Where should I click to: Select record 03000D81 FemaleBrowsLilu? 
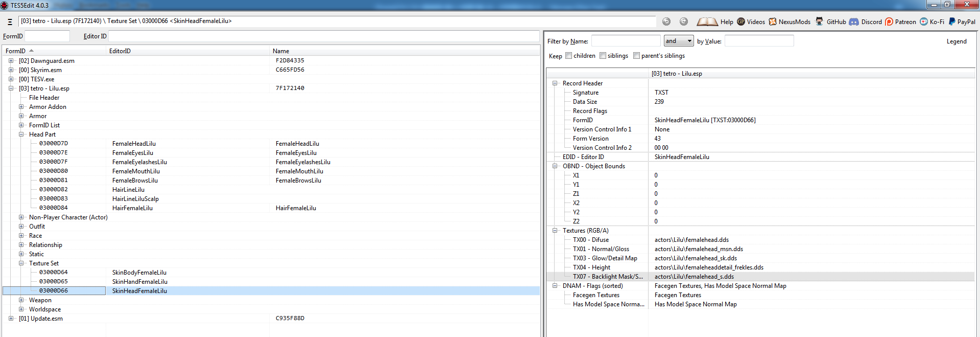(x=271, y=181)
